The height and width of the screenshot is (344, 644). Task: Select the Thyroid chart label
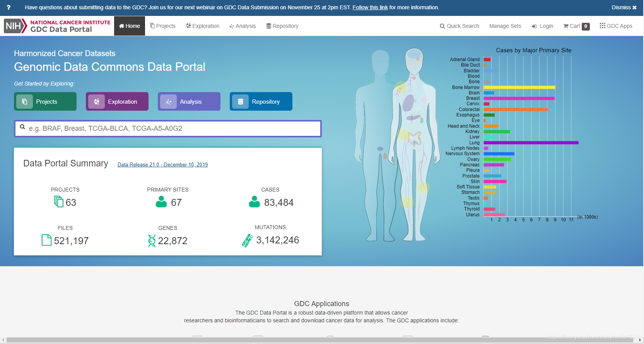pyautogui.click(x=472, y=209)
